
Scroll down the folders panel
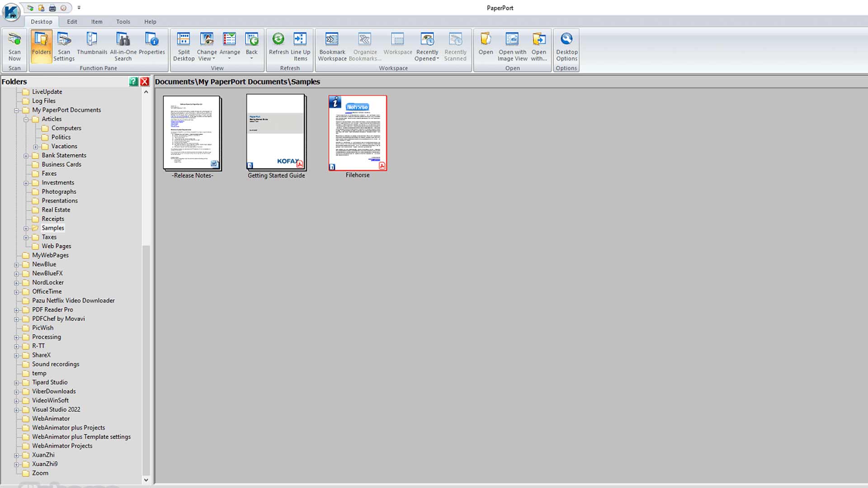tap(146, 480)
